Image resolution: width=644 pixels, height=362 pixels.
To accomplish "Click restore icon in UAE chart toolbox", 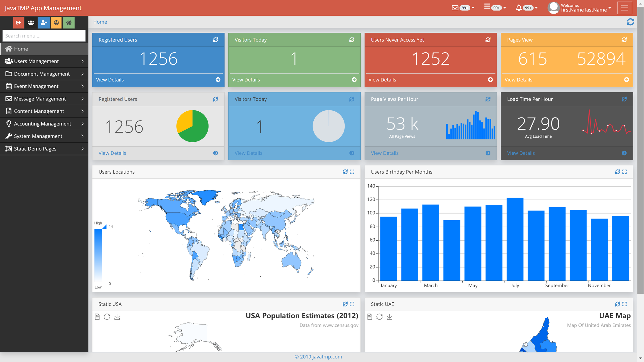I will [380, 317].
